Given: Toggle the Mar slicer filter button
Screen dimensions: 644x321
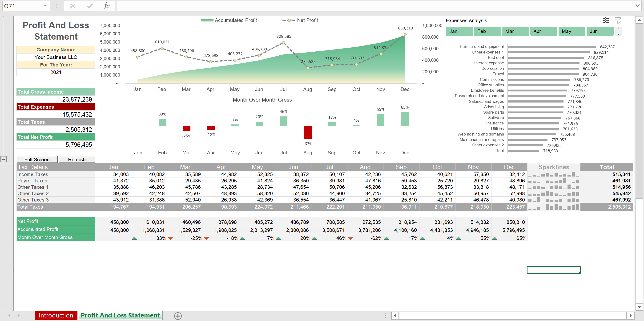Looking at the screenshot, I should point(515,31).
